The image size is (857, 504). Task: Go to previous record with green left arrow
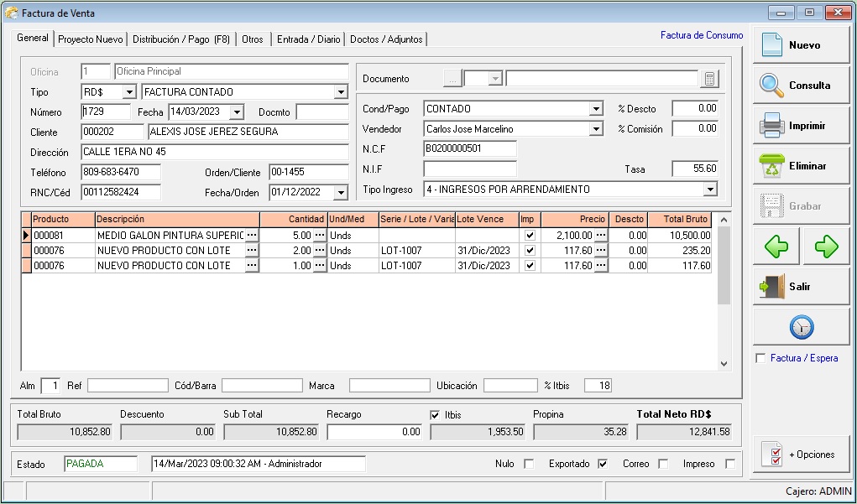click(776, 247)
